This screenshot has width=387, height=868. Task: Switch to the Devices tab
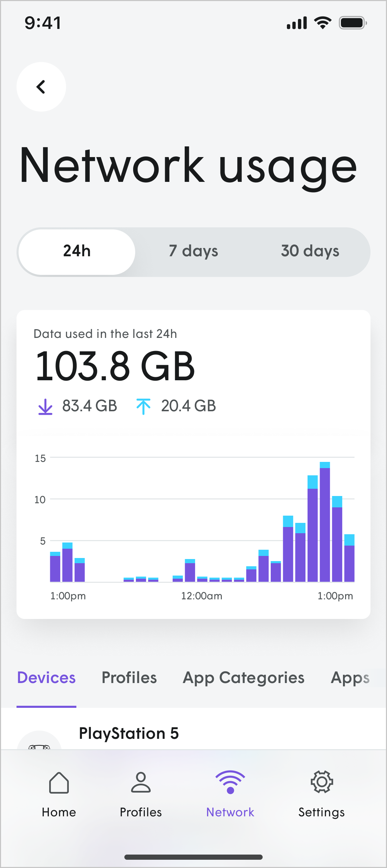[46, 678]
